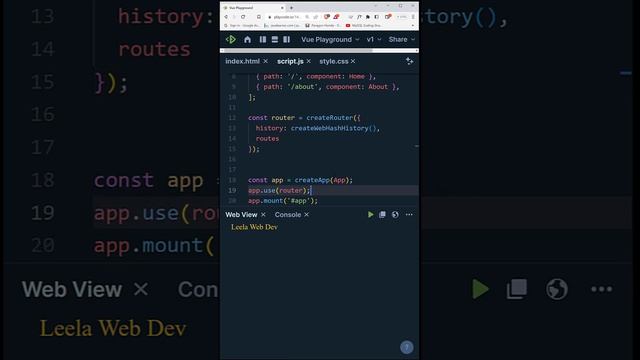Select the right-side panel layout icon

287,40
